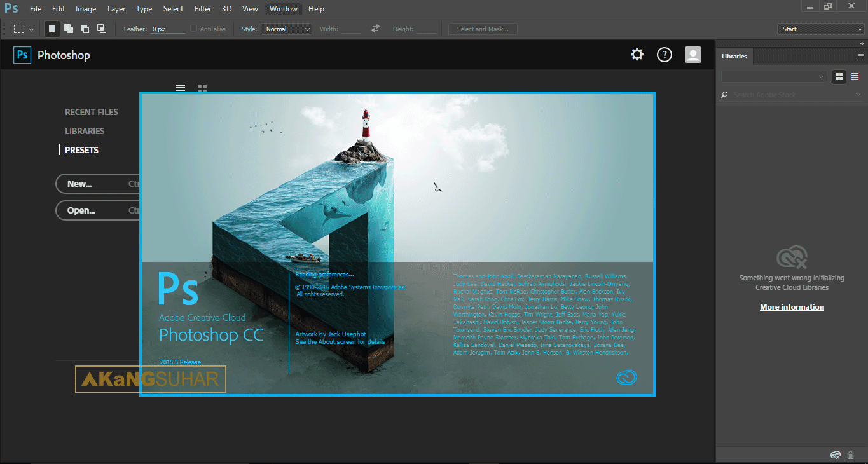868x464 pixels.
Task: Open the File menu
Action: [36, 9]
